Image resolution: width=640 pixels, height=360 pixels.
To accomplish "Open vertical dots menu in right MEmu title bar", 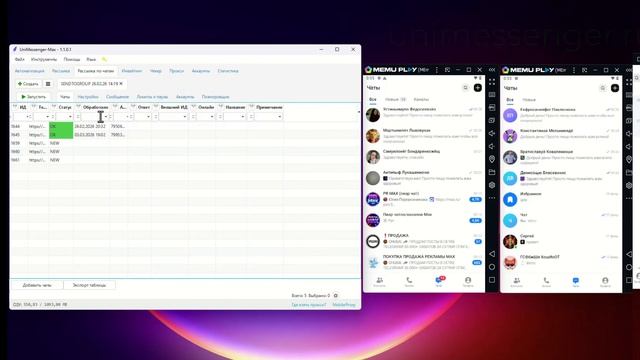I will point(574,70).
